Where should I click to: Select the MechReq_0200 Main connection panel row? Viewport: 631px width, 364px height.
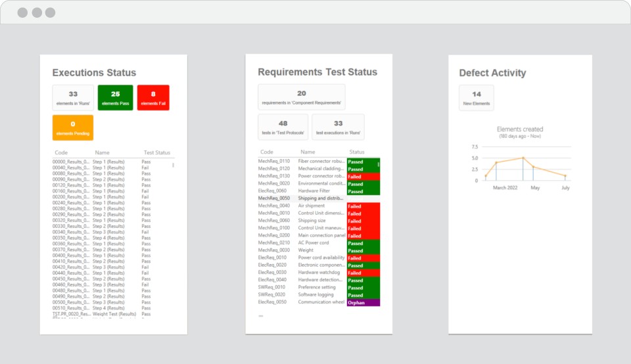coord(319,235)
